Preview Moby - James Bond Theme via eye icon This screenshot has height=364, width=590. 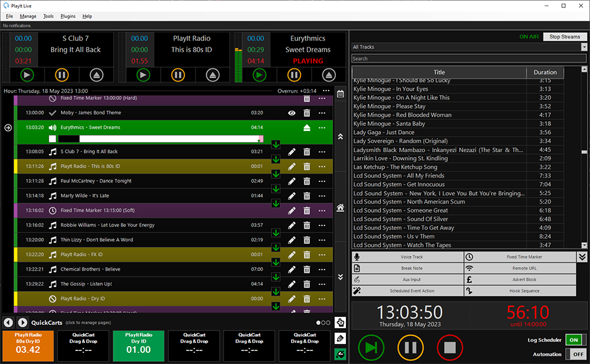pos(291,114)
